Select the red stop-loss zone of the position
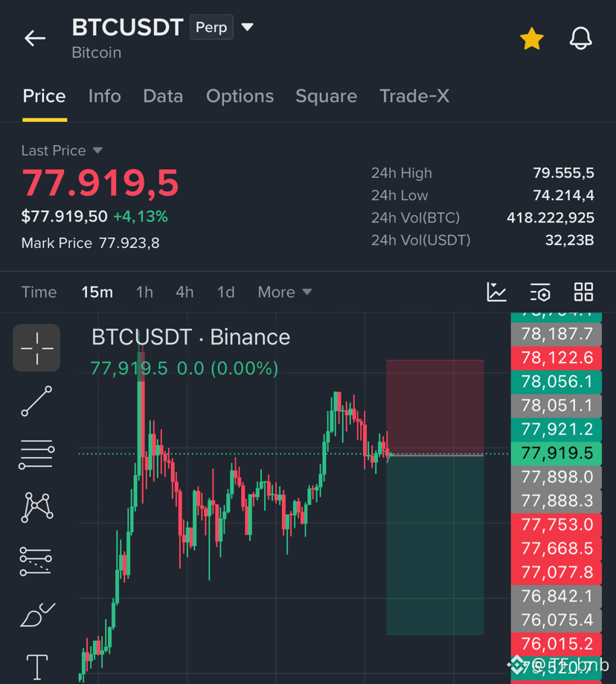 pos(434,407)
